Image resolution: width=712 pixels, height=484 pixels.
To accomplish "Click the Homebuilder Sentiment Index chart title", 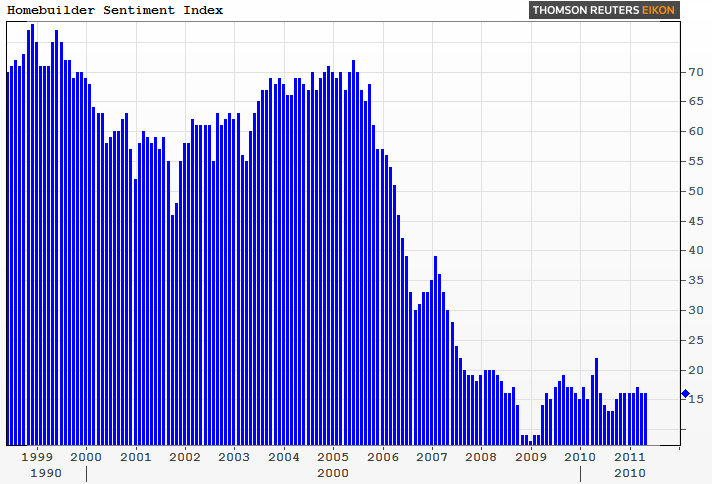I will pyautogui.click(x=116, y=10).
